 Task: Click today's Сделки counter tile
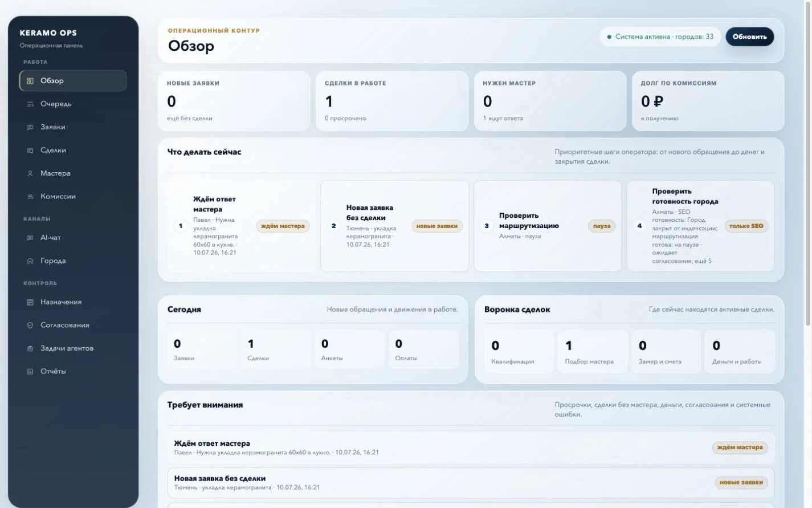(x=276, y=349)
